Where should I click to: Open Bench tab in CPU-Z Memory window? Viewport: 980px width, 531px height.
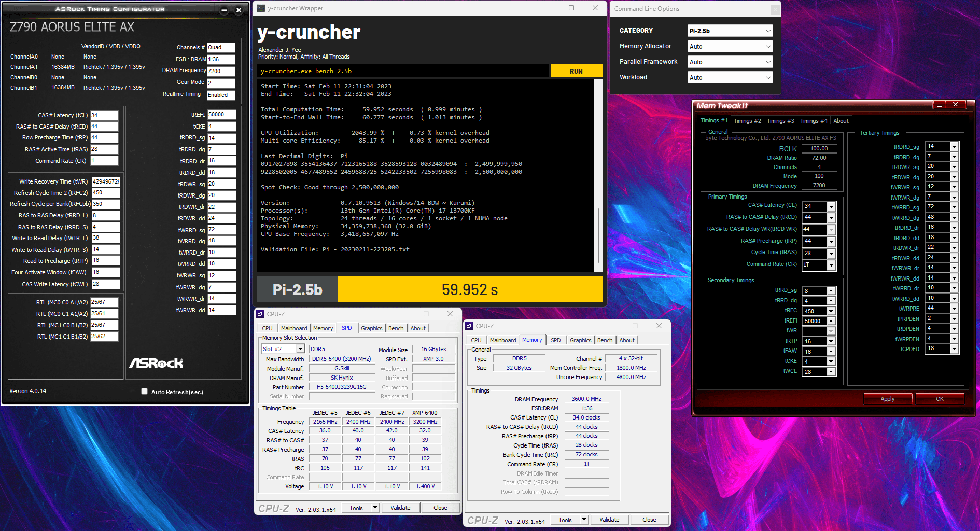[x=605, y=340]
